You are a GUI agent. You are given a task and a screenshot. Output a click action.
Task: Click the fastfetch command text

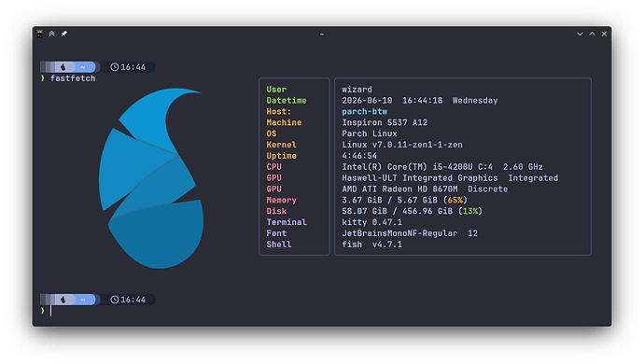coord(73,78)
